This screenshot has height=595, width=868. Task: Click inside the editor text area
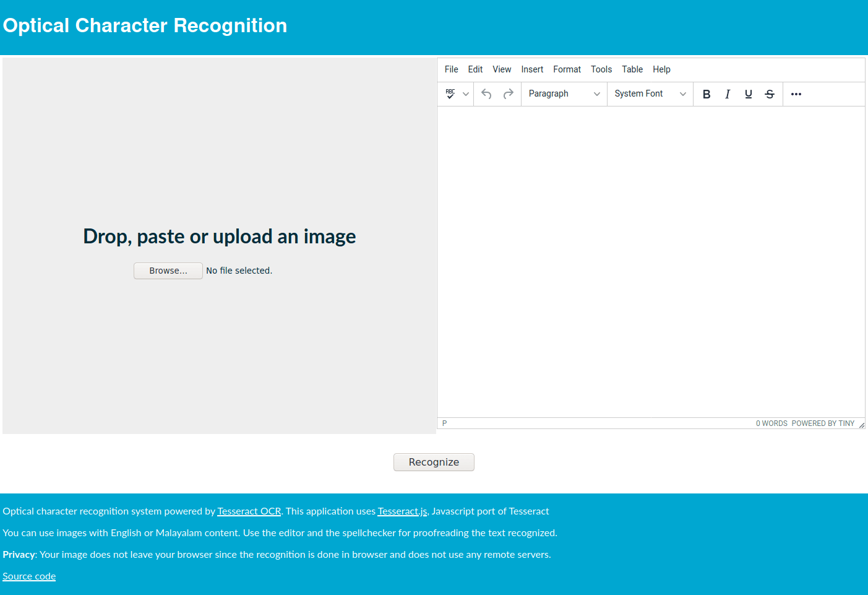point(651,260)
